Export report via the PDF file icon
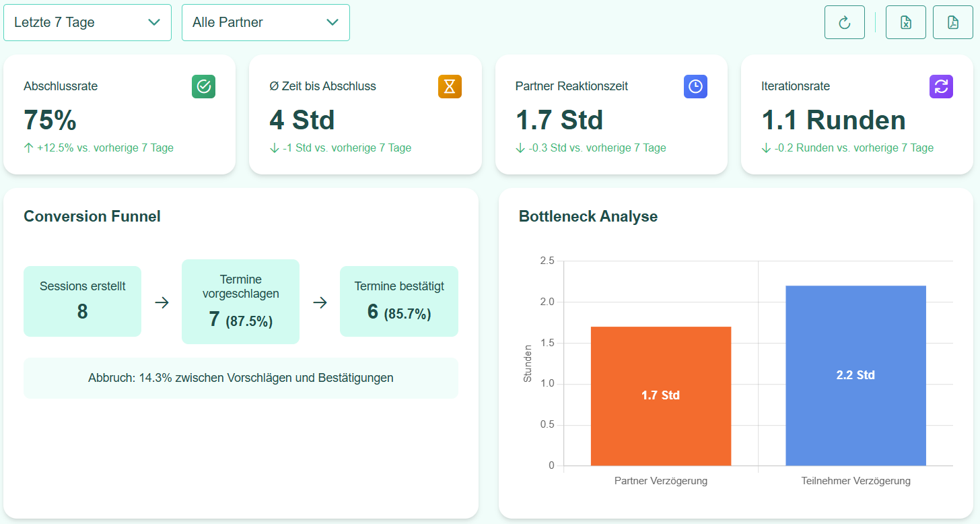 click(x=952, y=22)
